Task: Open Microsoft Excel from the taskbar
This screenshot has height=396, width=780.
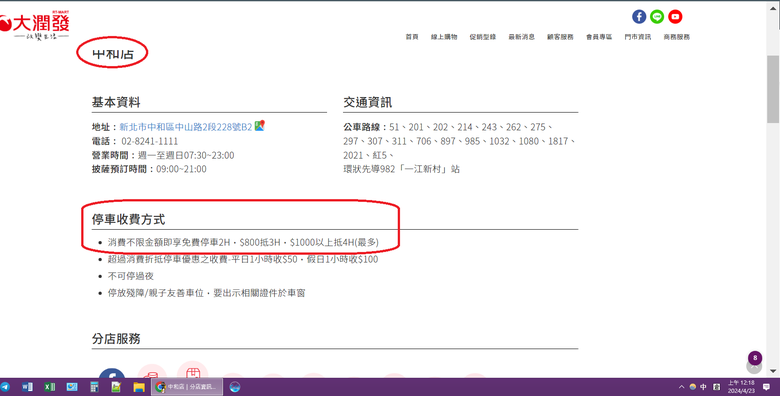Action: 49,387
